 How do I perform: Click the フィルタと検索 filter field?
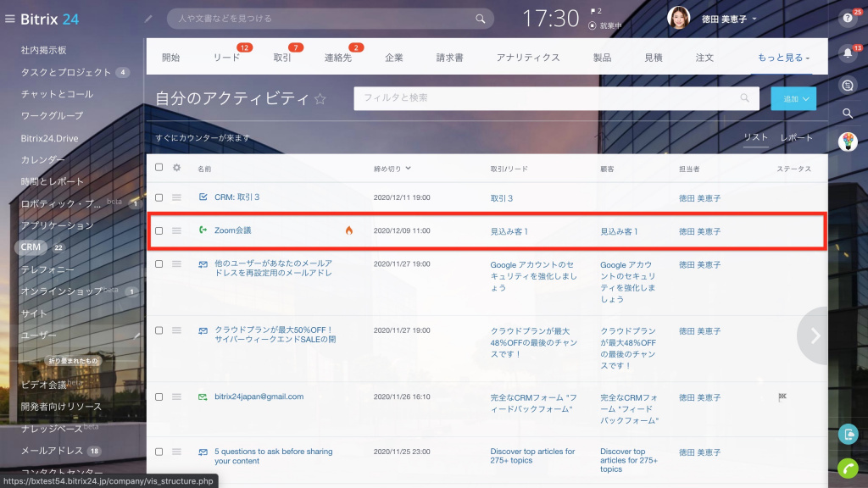[x=556, y=98]
